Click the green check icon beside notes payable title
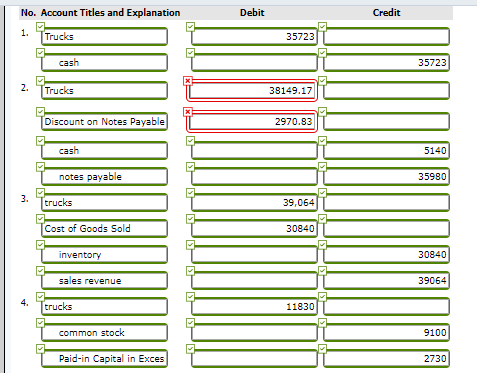This screenshot has width=477, height=373. pyautogui.click(x=40, y=167)
